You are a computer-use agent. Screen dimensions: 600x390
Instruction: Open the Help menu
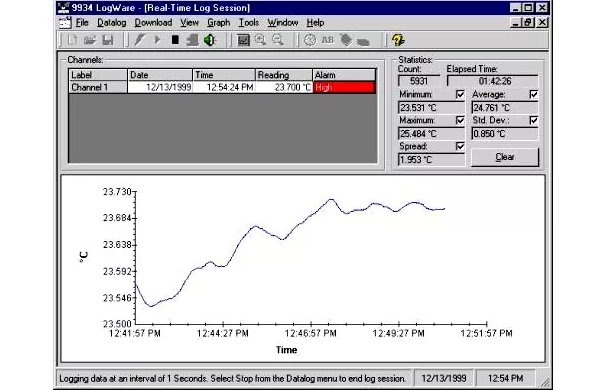coord(315,23)
